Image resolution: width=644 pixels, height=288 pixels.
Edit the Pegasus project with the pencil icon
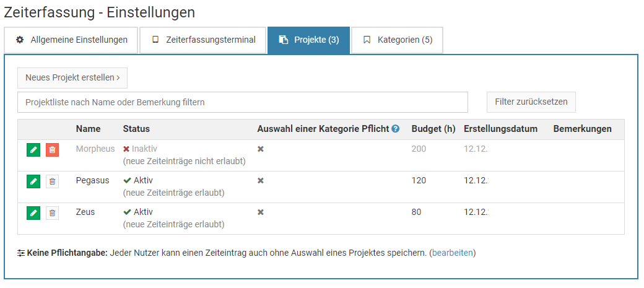coord(33,181)
